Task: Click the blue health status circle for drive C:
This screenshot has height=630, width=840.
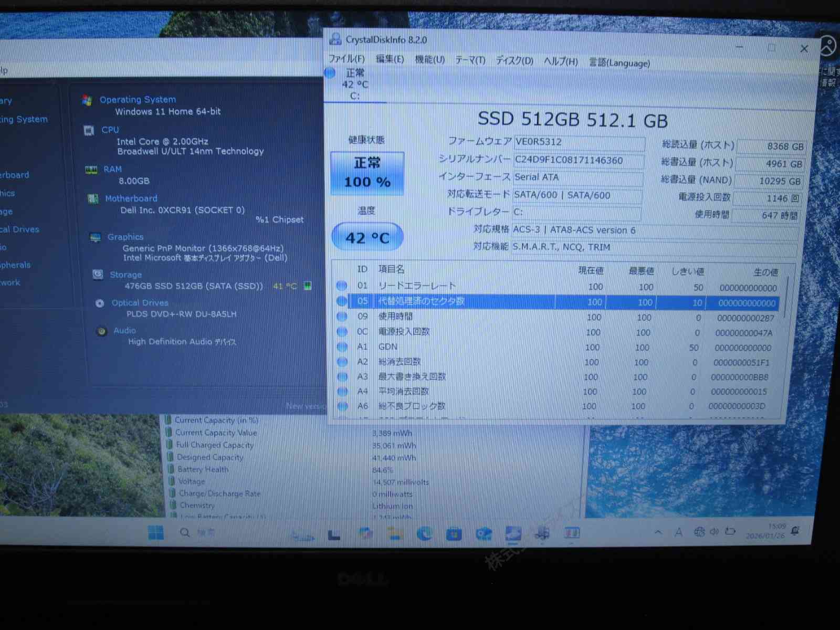Action: (x=330, y=73)
